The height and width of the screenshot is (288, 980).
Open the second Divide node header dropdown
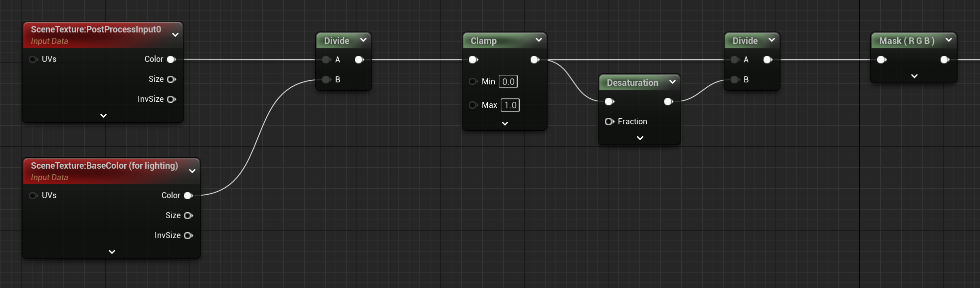[772, 40]
